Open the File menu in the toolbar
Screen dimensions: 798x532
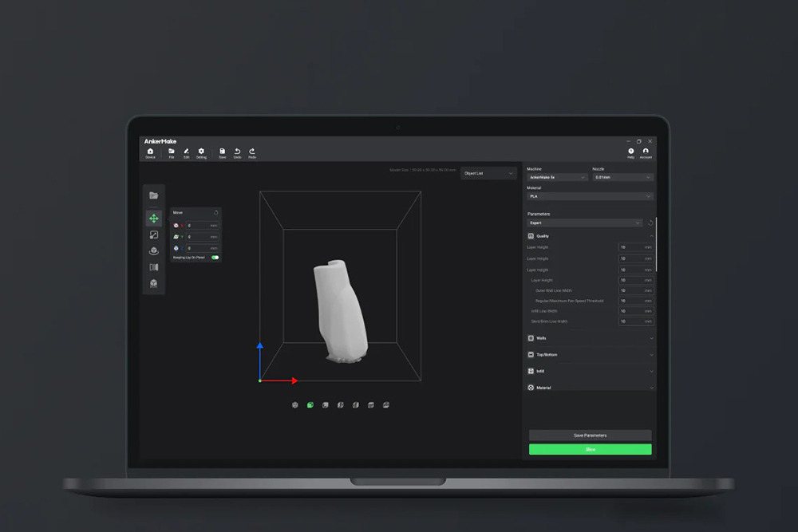tap(172, 152)
